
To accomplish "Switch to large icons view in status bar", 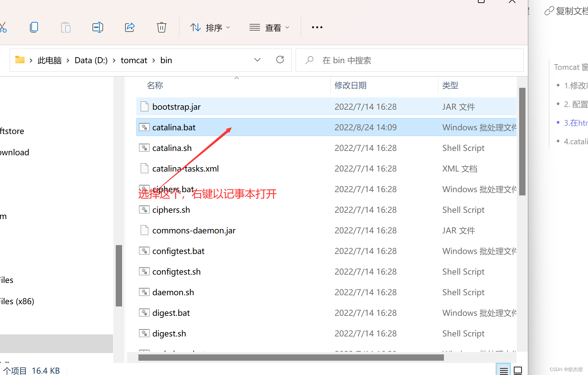I will (x=518, y=370).
